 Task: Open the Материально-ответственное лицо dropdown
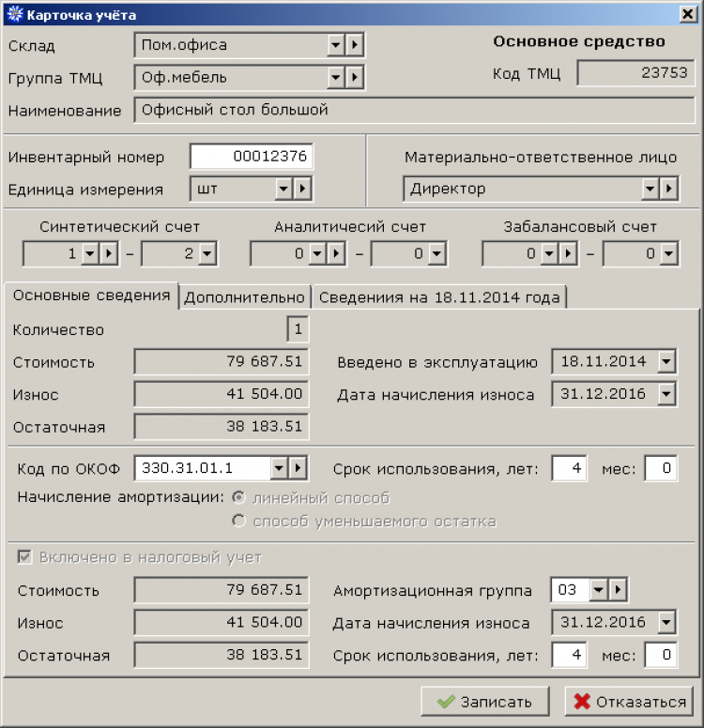click(x=650, y=189)
